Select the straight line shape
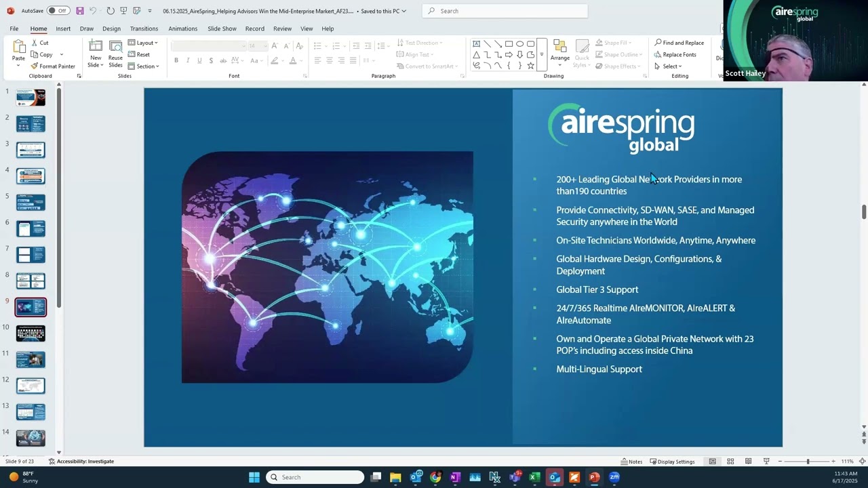The image size is (868, 488). click(x=487, y=44)
